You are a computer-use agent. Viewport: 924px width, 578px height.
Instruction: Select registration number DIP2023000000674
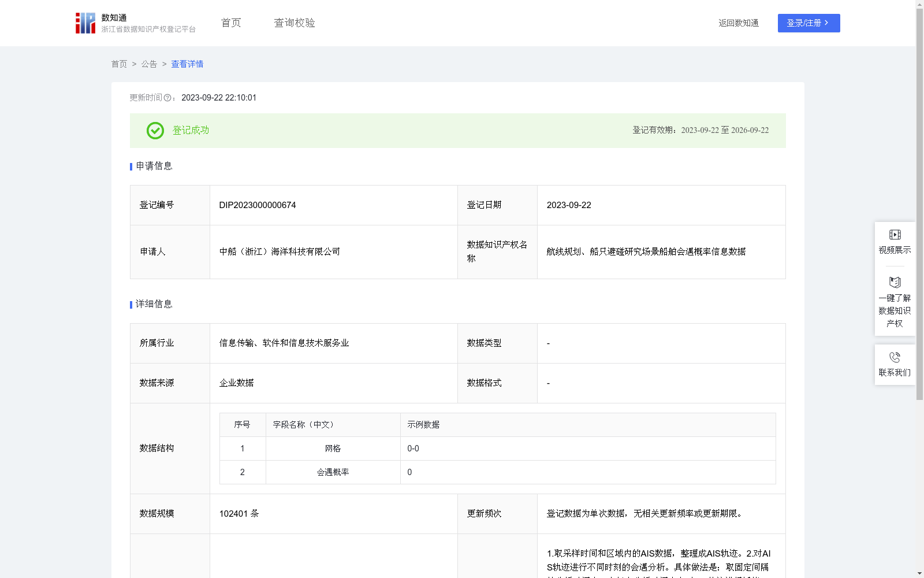(x=258, y=205)
